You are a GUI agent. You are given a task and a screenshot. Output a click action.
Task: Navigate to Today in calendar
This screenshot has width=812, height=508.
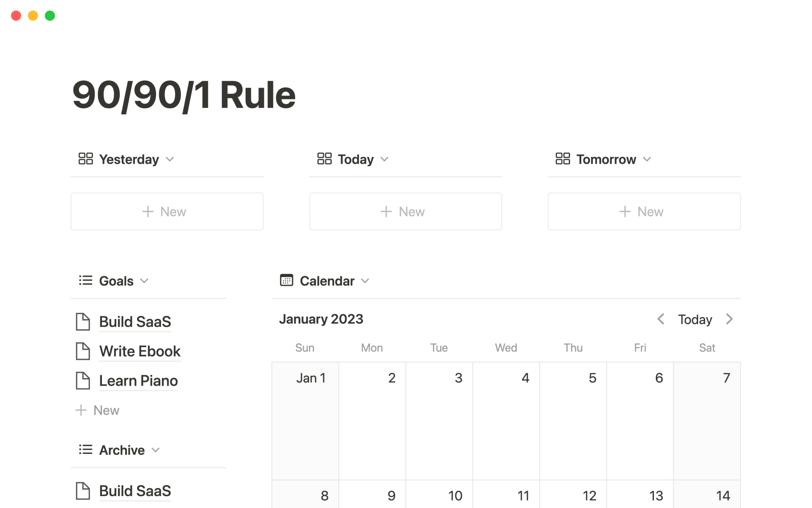click(x=695, y=319)
